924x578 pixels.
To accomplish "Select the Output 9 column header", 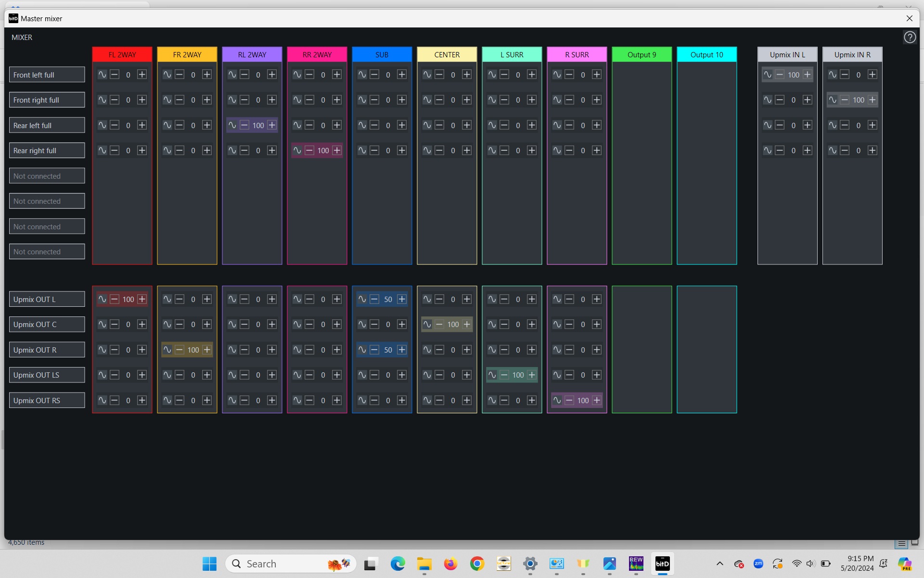I will coord(642,54).
